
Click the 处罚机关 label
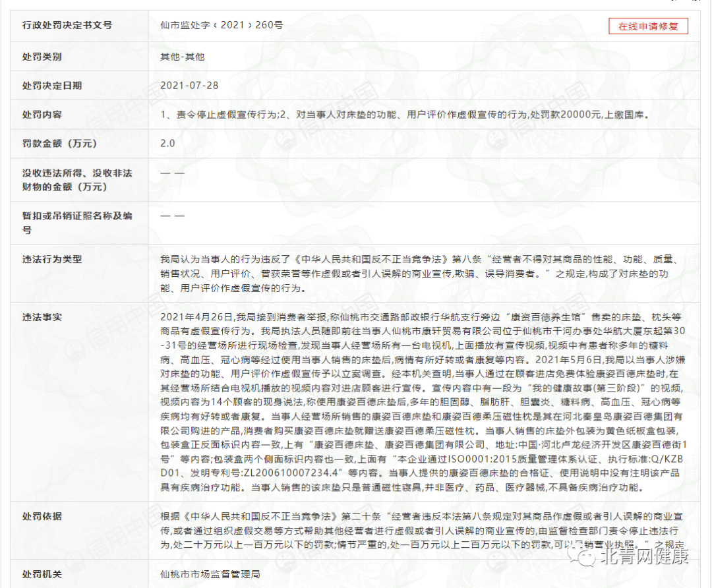42,574
